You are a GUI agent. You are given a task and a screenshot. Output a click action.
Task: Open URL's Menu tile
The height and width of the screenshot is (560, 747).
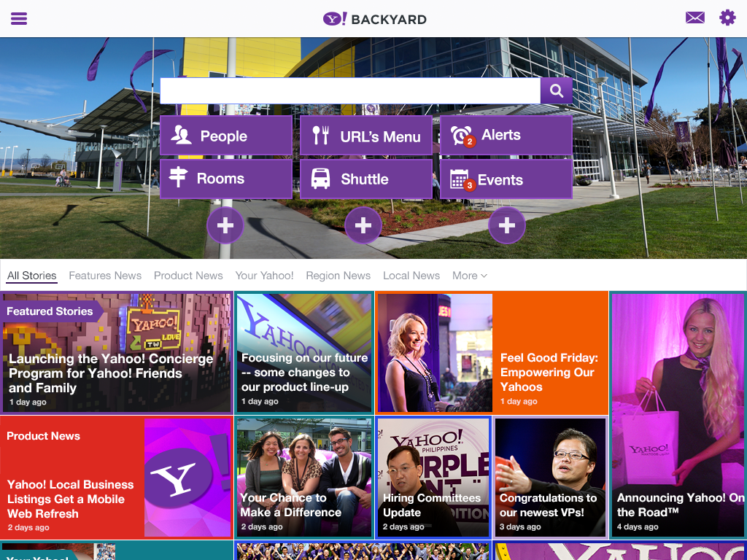(366, 136)
